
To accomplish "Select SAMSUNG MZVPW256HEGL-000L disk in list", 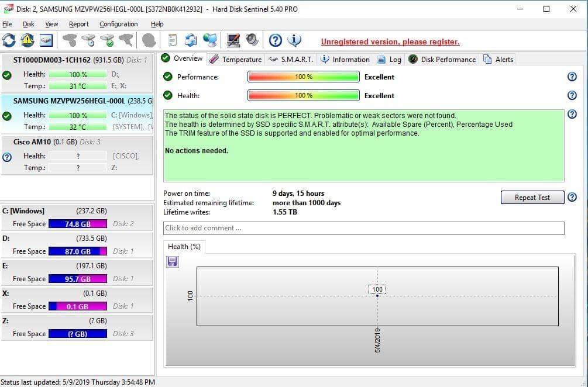I will (77, 114).
